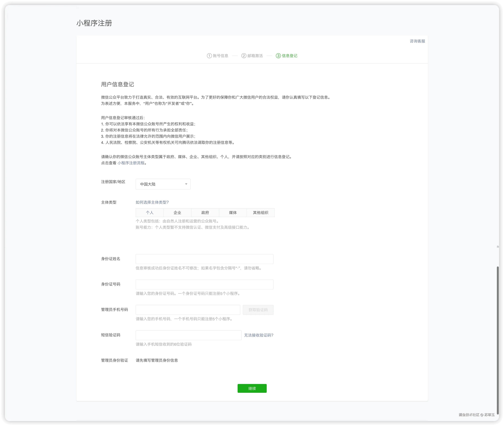Click the 获取验证码 button
This screenshot has height=426, width=504.
[258, 310]
